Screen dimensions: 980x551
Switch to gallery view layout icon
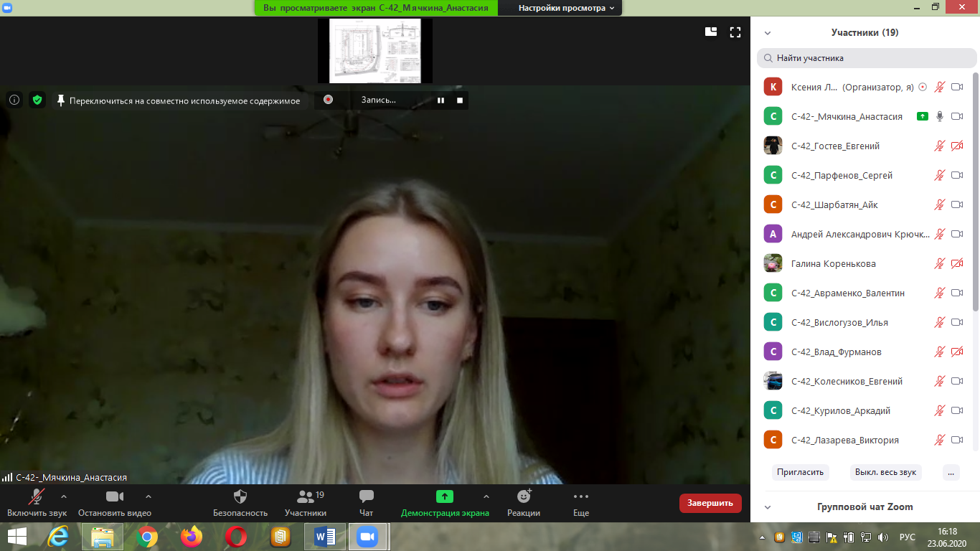click(711, 32)
